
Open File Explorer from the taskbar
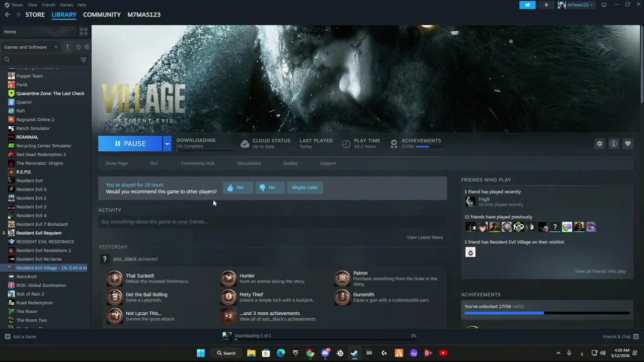coord(251,353)
